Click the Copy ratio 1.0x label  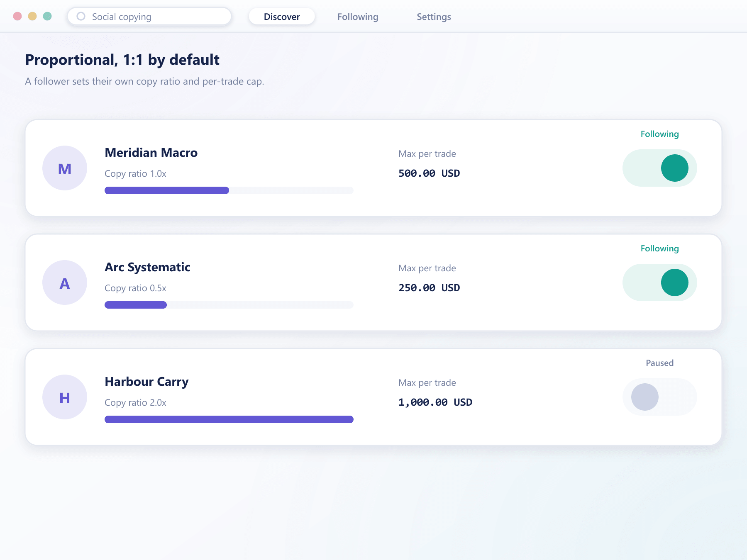tap(135, 174)
